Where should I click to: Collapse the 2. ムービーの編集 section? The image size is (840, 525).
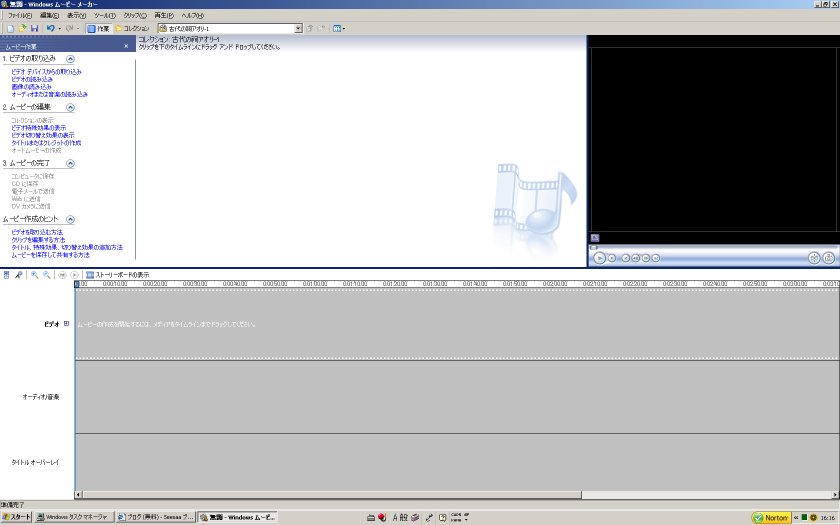(x=70, y=108)
